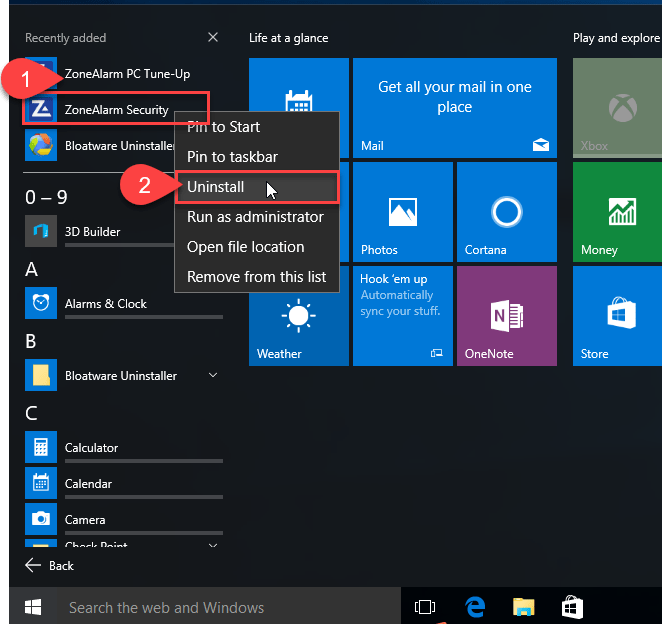662x624 pixels.
Task: Click the Search the web and Windows box
Action: pos(228,607)
